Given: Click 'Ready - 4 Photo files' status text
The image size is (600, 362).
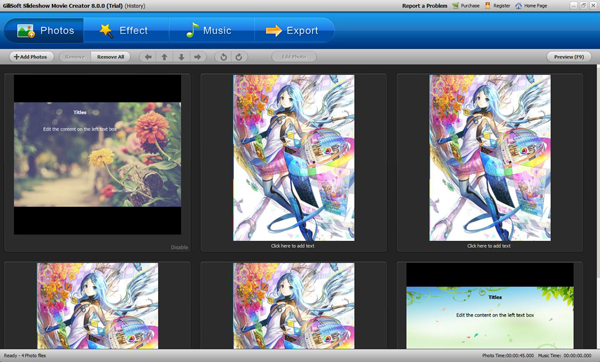Looking at the screenshot, I should pos(25,355).
